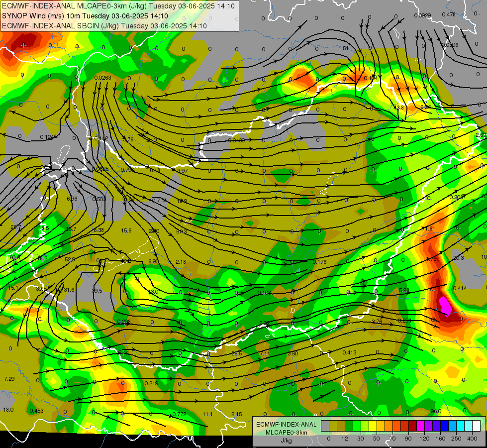The image size is (487, 448).
Task: Click the legend label MLCAPE0-3km
Action: pos(286,433)
